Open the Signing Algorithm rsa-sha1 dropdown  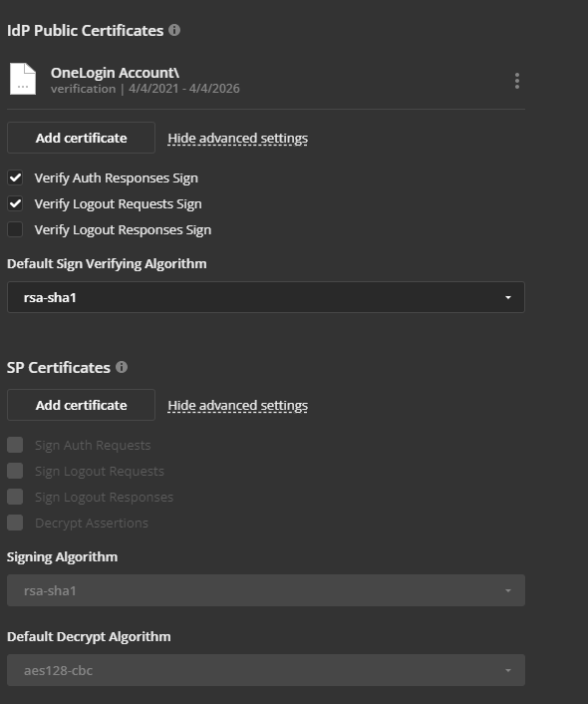pos(266,590)
